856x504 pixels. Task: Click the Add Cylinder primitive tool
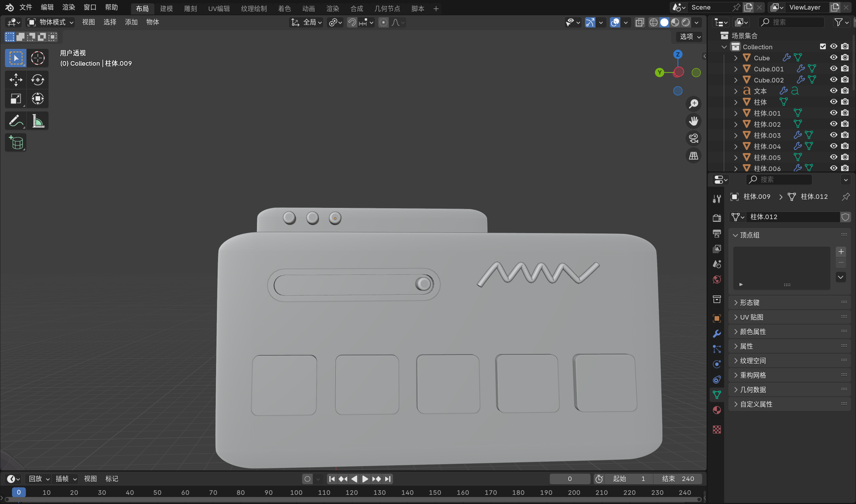[16, 143]
